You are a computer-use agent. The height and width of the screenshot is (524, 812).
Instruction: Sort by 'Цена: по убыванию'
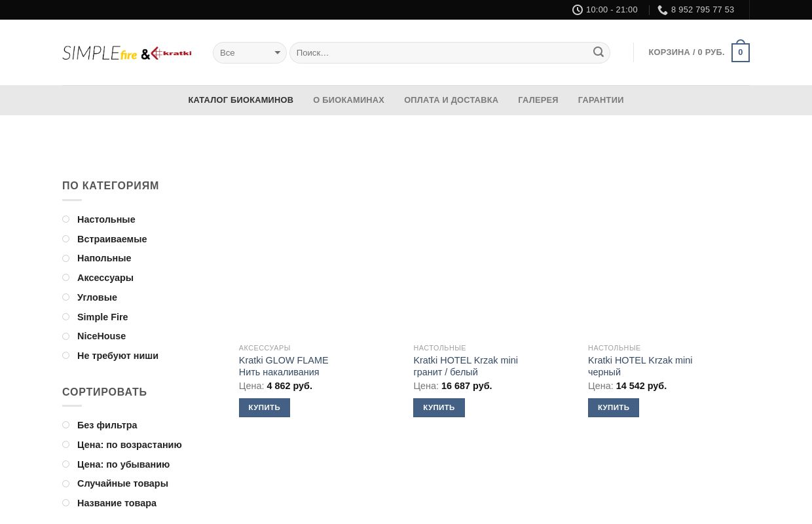click(124, 464)
